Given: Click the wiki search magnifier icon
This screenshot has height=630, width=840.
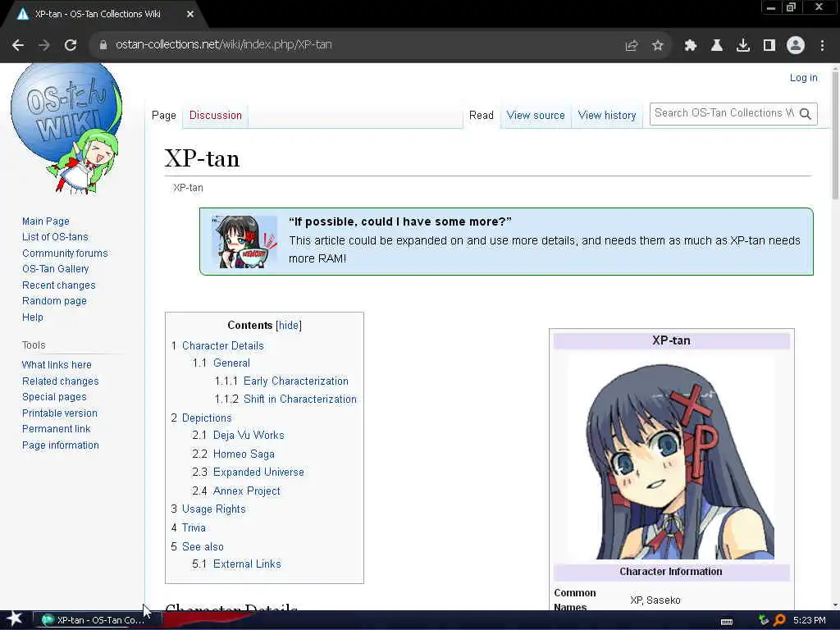Looking at the screenshot, I should pos(806,114).
